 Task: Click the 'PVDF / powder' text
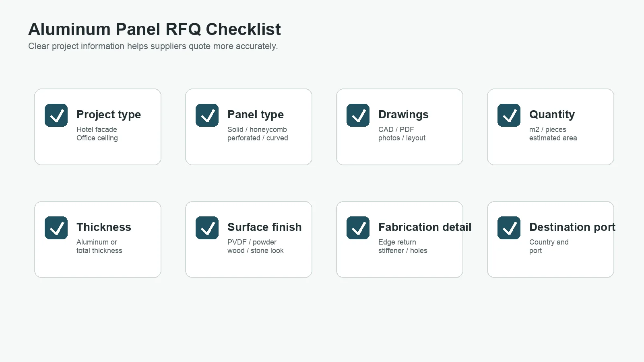252,242
